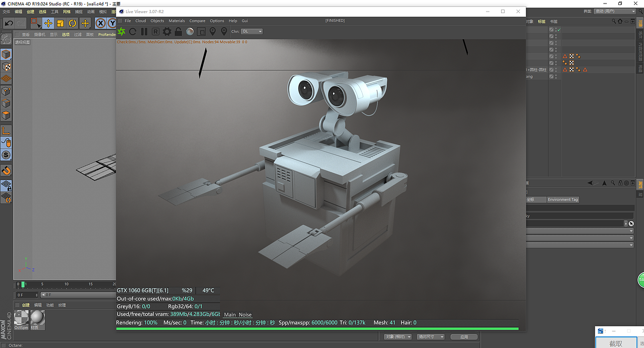Select the Rotate tool icon

coord(72,23)
